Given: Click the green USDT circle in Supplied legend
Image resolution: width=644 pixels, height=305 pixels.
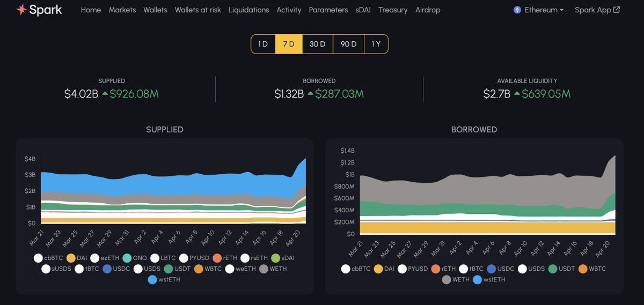Looking at the screenshot, I should 169,269.
